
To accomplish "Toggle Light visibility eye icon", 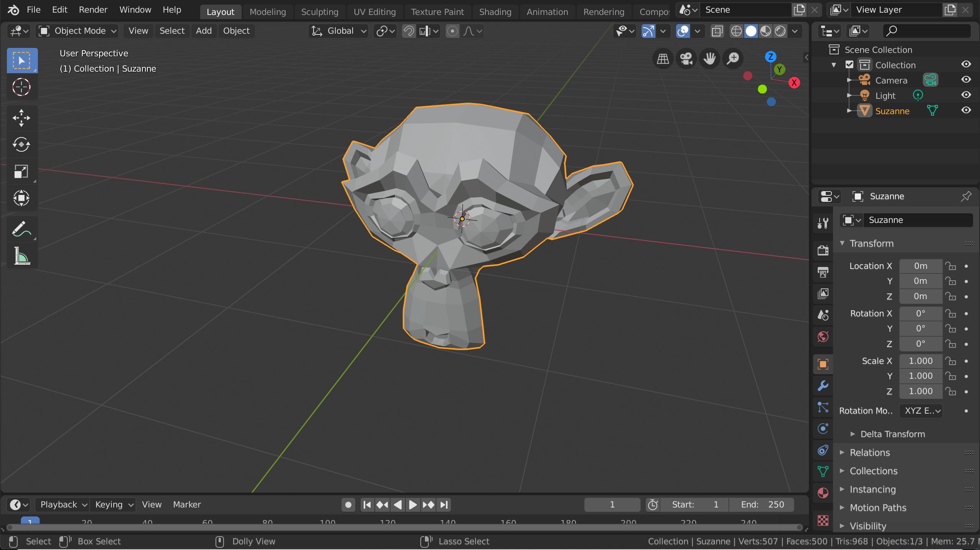I will [966, 95].
